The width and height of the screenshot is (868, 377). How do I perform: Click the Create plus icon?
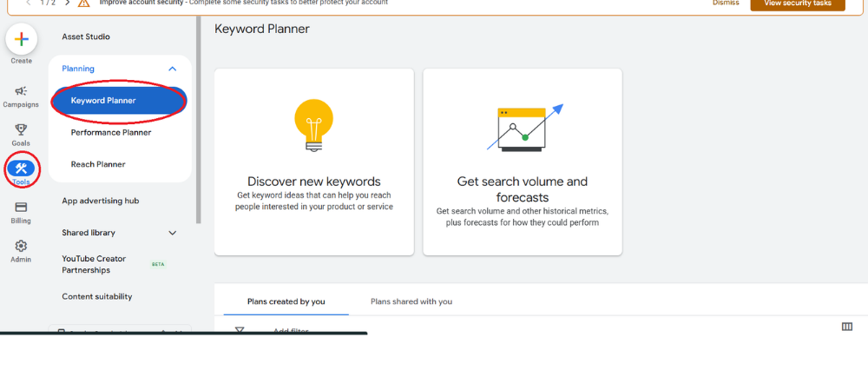[21, 39]
